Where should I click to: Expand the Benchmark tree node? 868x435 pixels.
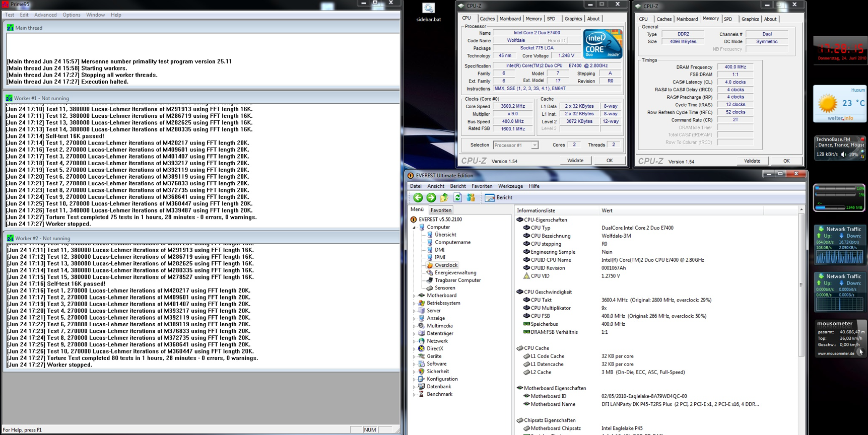414,395
